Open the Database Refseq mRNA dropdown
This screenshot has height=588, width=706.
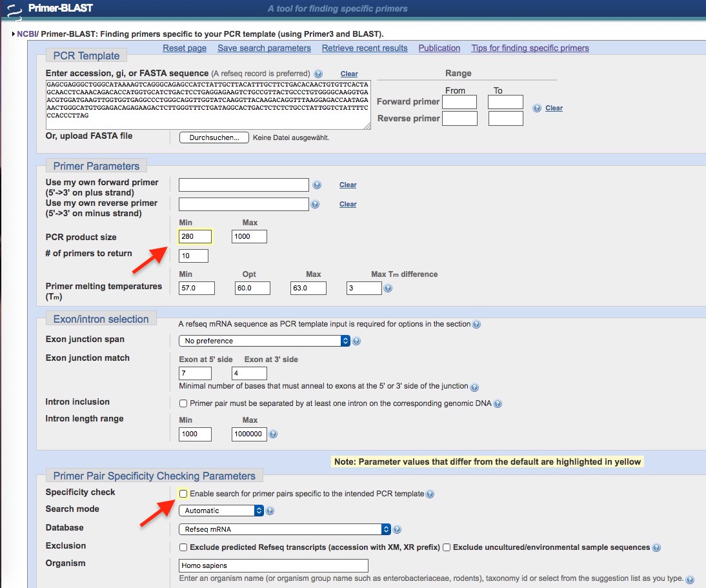pyautogui.click(x=285, y=529)
